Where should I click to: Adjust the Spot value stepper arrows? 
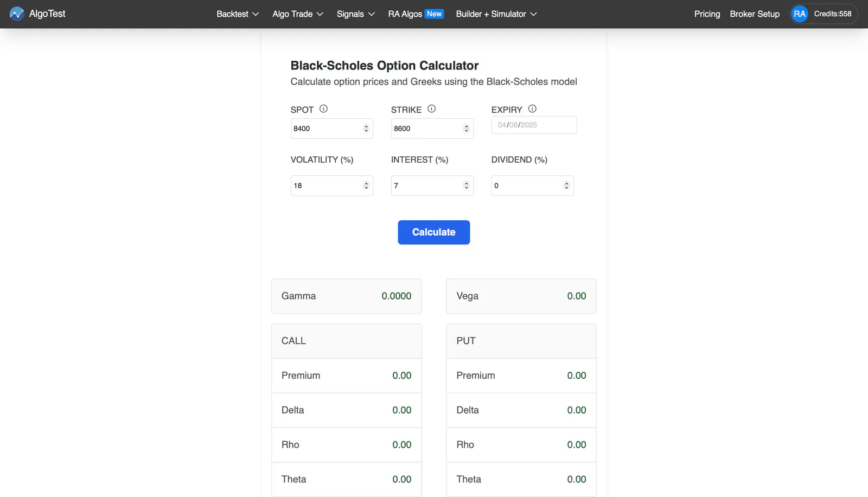point(366,129)
